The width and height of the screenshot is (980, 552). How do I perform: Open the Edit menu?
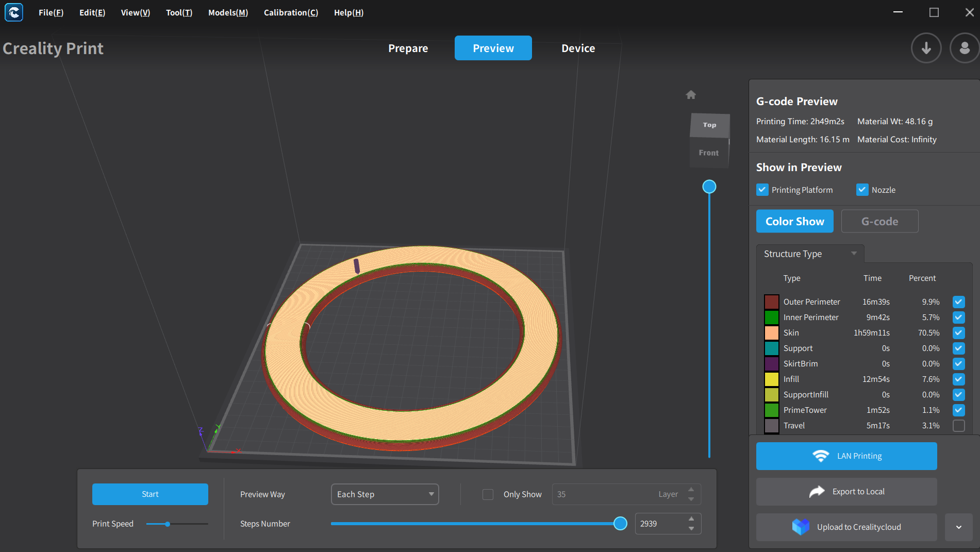click(x=92, y=12)
